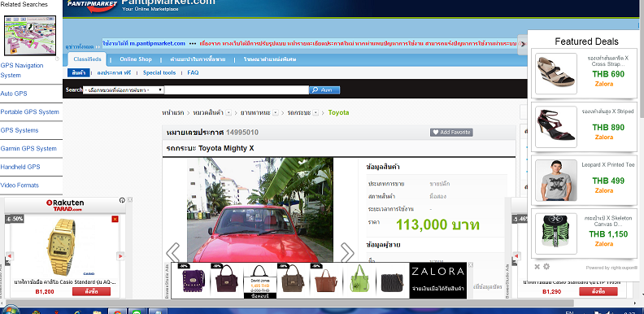
Task: Switch to the Online Shop tab
Action: point(136,59)
